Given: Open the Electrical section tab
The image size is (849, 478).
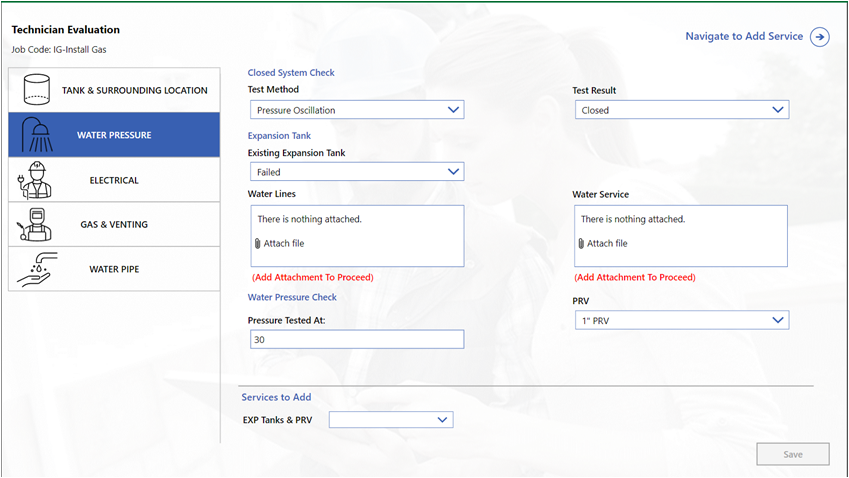Looking at the screenshot, I should [x=114, y=181].
